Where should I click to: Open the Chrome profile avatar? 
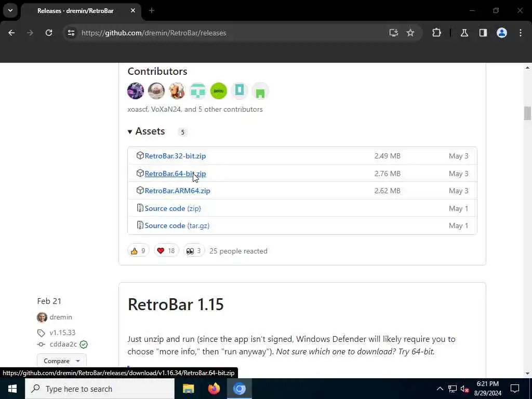click(x=502, y=33)
